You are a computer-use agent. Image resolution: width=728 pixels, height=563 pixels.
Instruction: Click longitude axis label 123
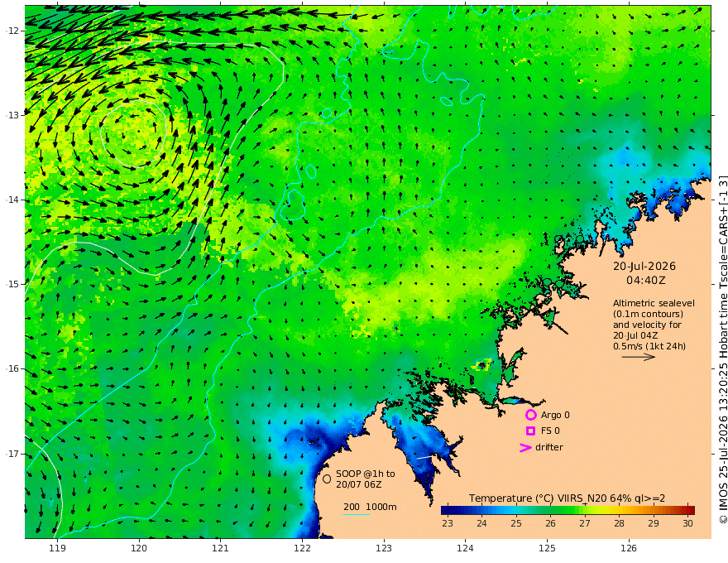384,549
